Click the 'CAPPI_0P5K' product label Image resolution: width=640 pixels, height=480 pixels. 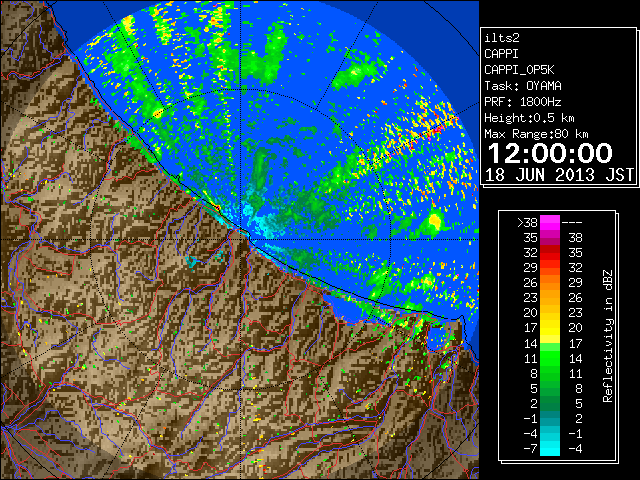point(519,70)
